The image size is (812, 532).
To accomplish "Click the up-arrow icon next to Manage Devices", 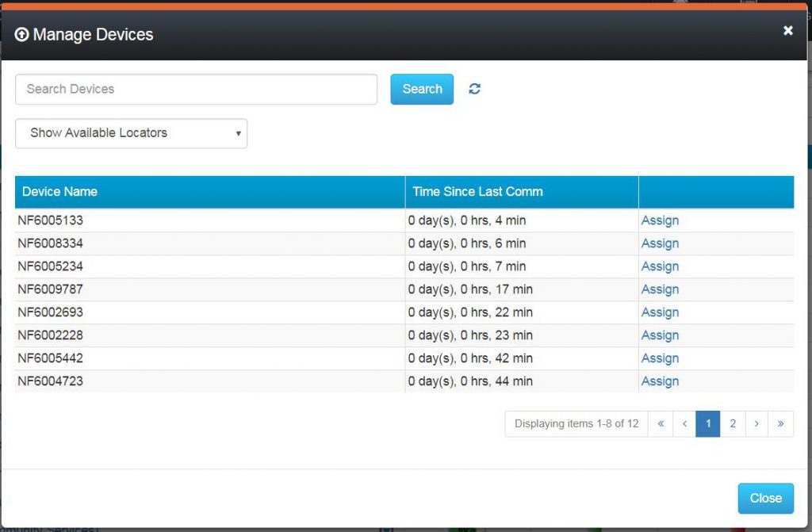I will [22, 35].
